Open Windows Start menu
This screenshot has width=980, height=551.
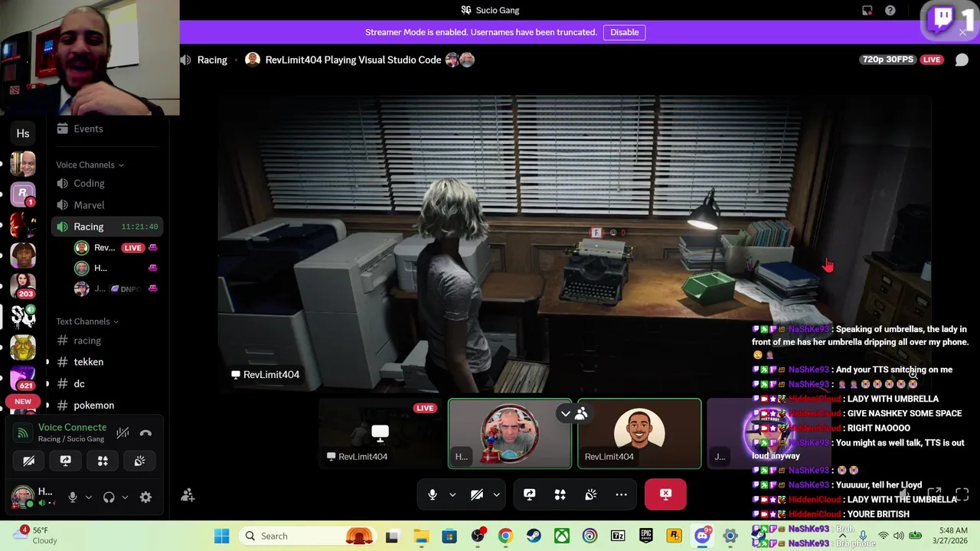click(222, 536)
